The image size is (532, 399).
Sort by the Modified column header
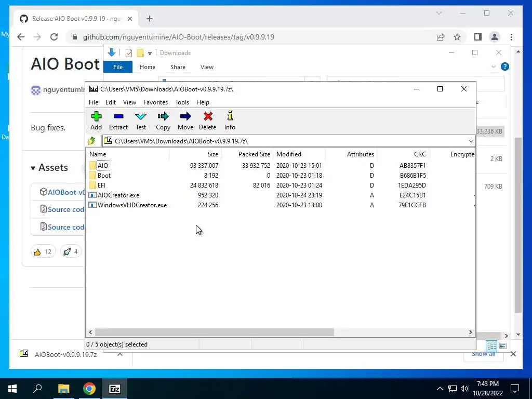[289, 154]
